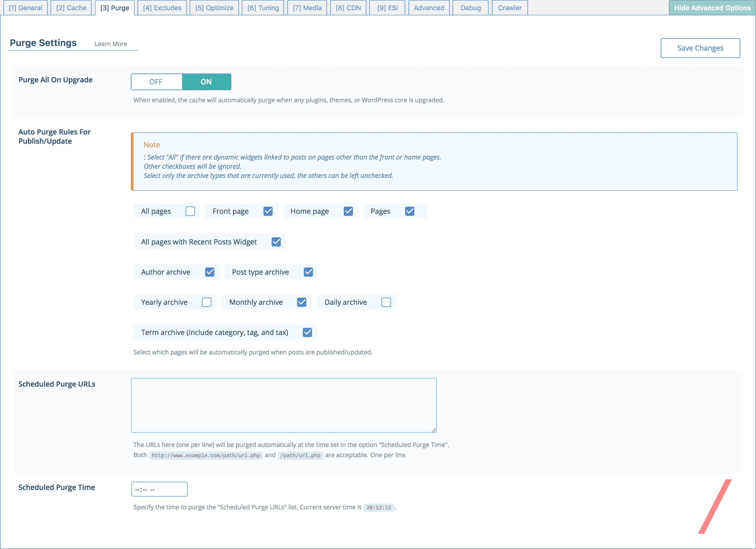Uncheck the Pages purge option
The width and height of the screenshot is (756, 549).
(x=410, y=211)
